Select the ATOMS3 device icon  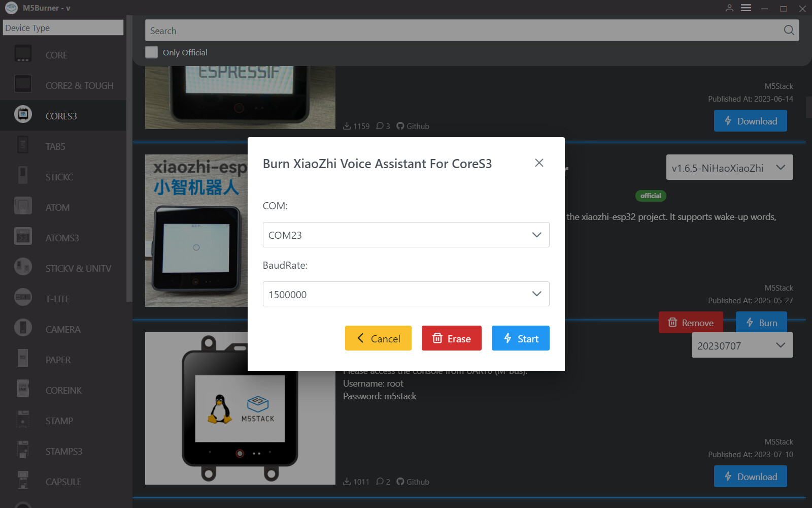tap(23, 237)
